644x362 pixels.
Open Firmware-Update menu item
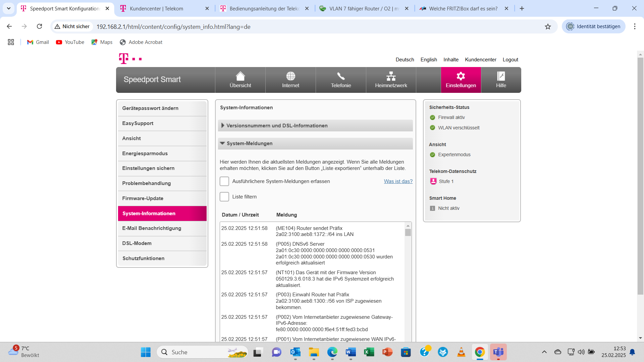coord(162,198)
